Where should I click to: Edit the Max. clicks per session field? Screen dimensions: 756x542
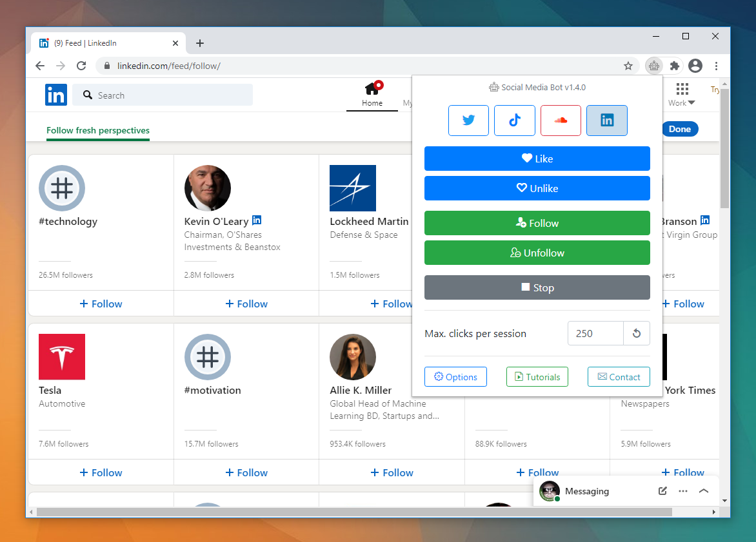click(x=596, y=333)
